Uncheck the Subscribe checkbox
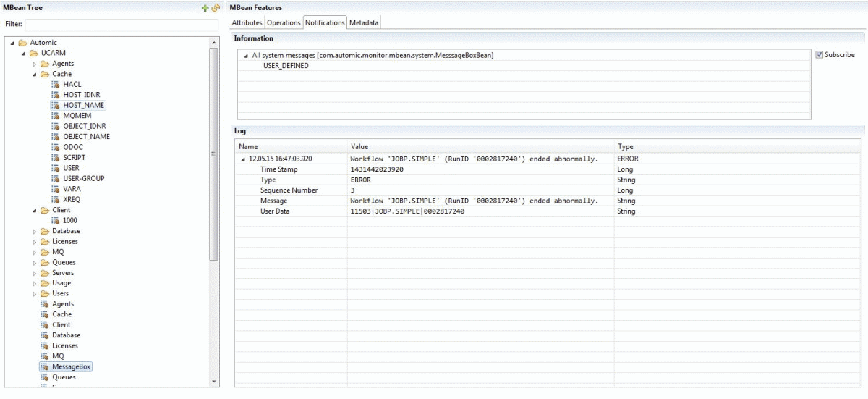Screen dimensions: 868x399 (819, 55)
